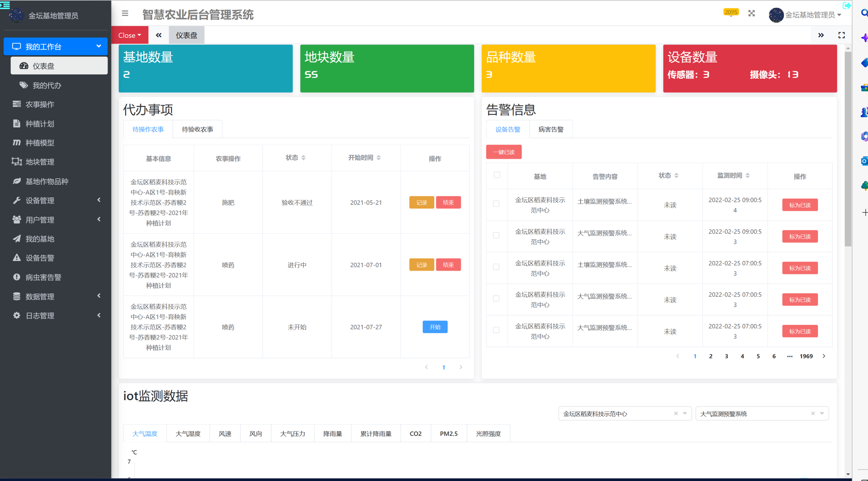Select the 风速 tab

pyautogui.click(x=225, y=433)
